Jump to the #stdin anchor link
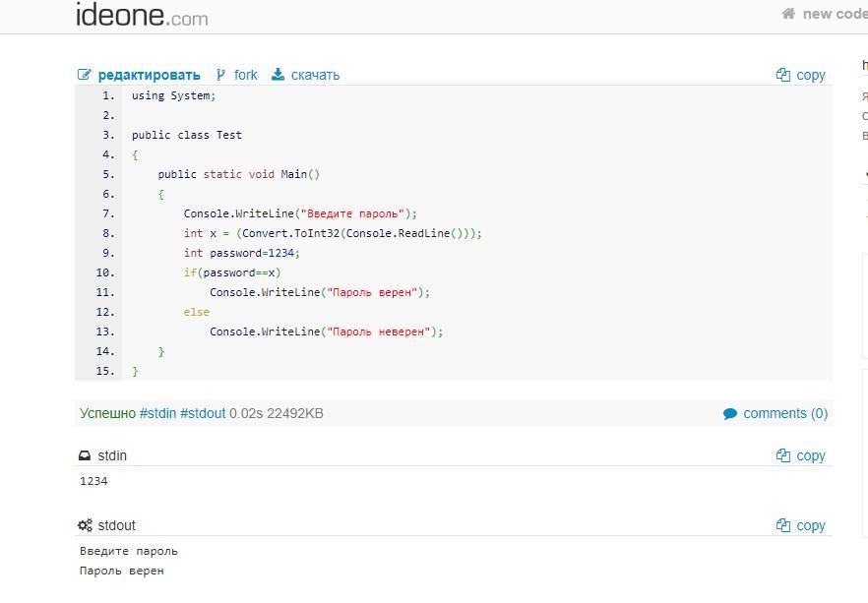Screen dimensions: 868x603 [157, 413]
